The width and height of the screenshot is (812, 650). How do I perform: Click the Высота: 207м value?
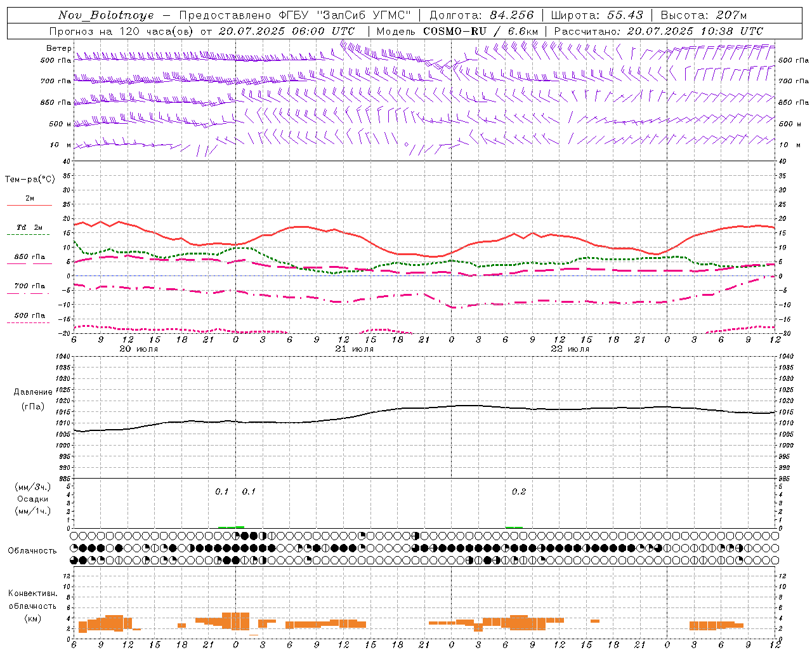tap(704, 15)
